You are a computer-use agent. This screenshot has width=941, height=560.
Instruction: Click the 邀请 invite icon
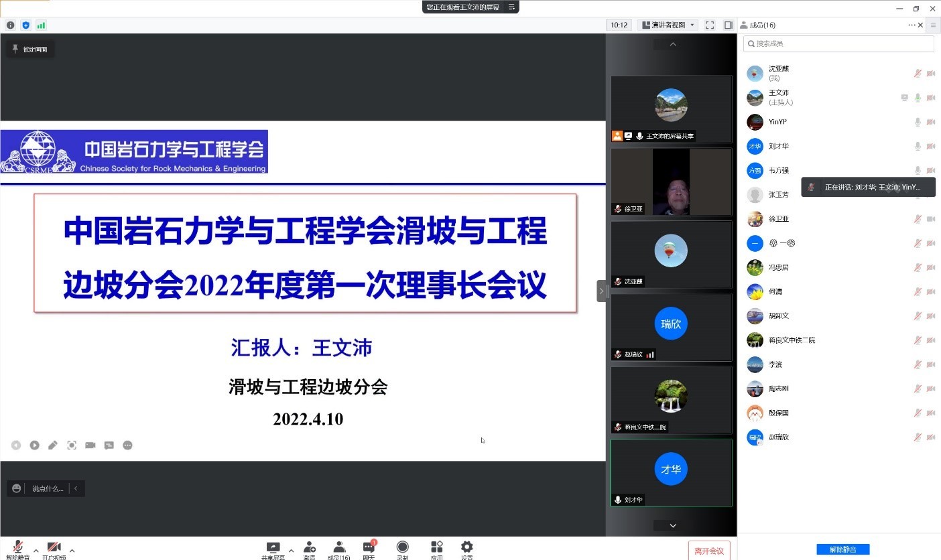(x=309, y=549)
